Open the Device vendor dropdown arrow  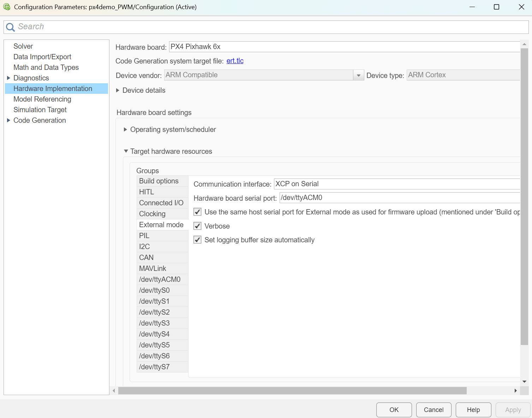(359, 75)
